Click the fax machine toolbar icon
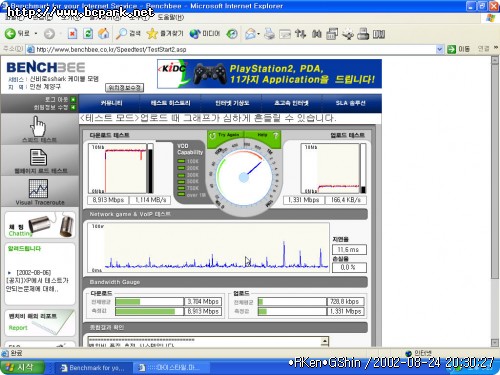The height and width of the screenshot is (375, 500). point(363,34)
